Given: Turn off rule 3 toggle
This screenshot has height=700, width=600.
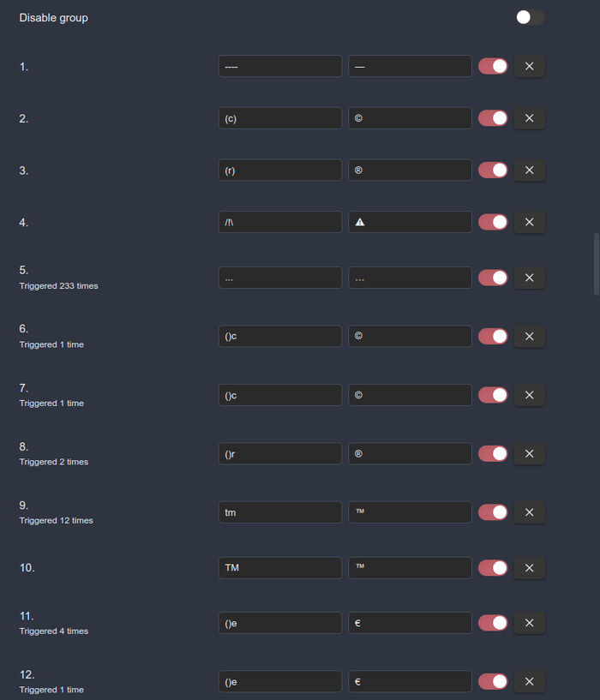Looking at the screenshot, I should [493, 170].
